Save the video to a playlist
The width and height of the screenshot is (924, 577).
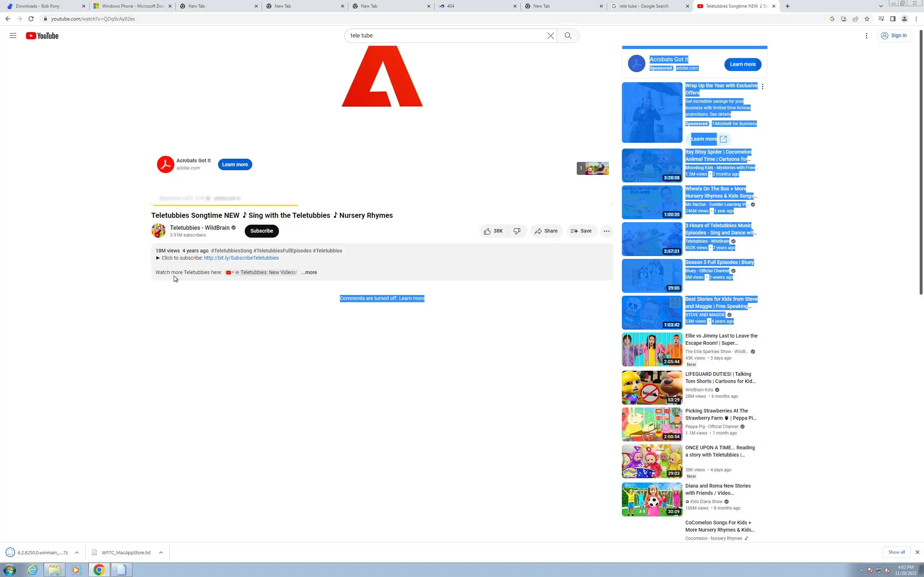coord(581,231)
